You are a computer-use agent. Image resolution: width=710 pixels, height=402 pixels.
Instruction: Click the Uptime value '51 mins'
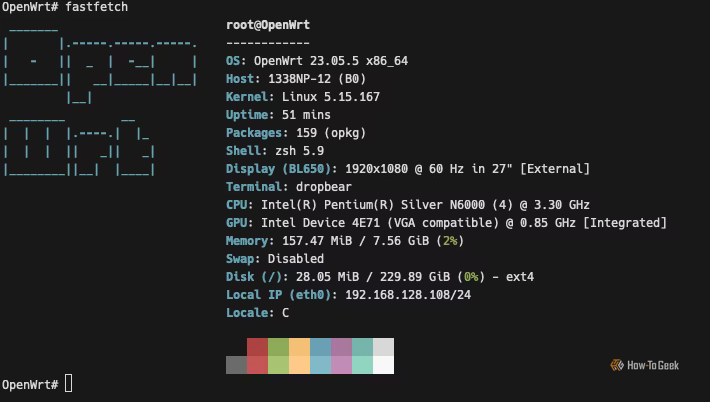pyautogui.click(x=306, y=115)
